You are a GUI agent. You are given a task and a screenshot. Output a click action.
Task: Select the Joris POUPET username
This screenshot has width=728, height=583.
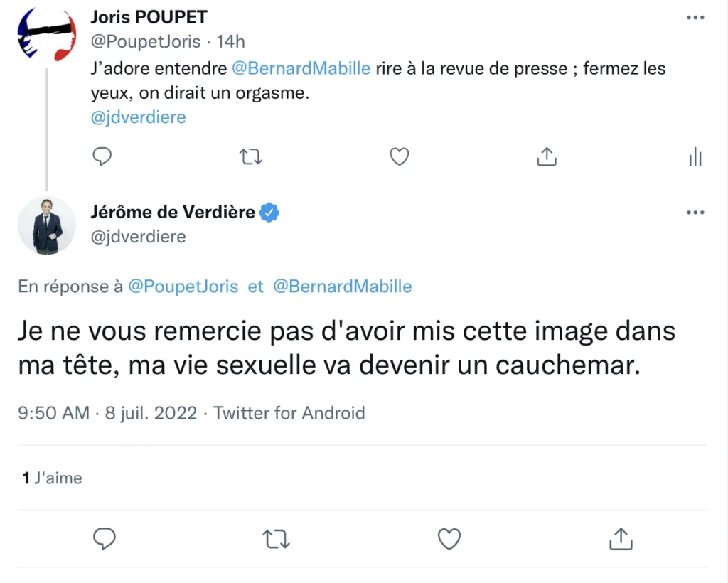[149, 16]
